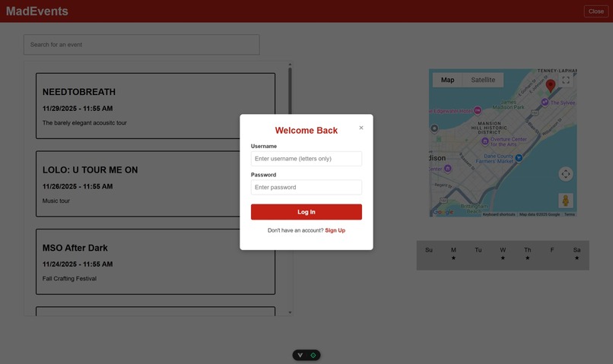
Task: Click Dane County Farmers' Market marker
Action: coord(519,158)
